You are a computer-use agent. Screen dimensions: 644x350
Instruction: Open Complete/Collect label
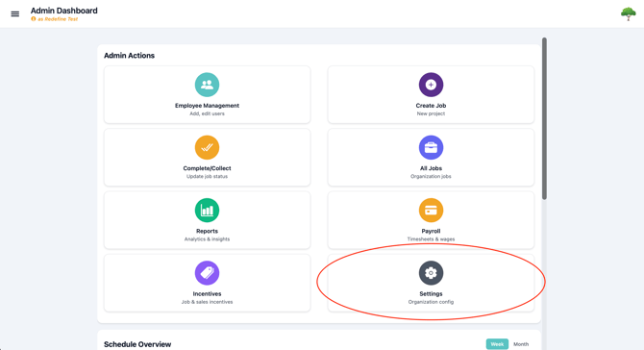coord(207,168)
